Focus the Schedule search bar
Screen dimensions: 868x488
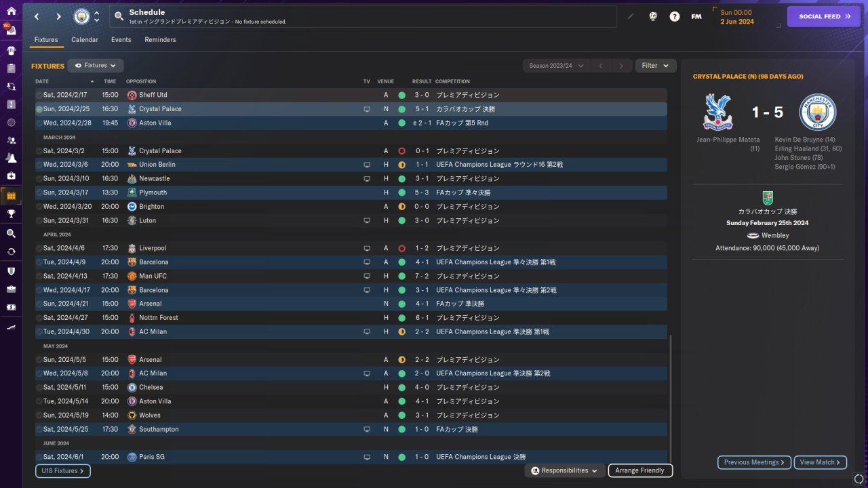[x=363, y=16]
